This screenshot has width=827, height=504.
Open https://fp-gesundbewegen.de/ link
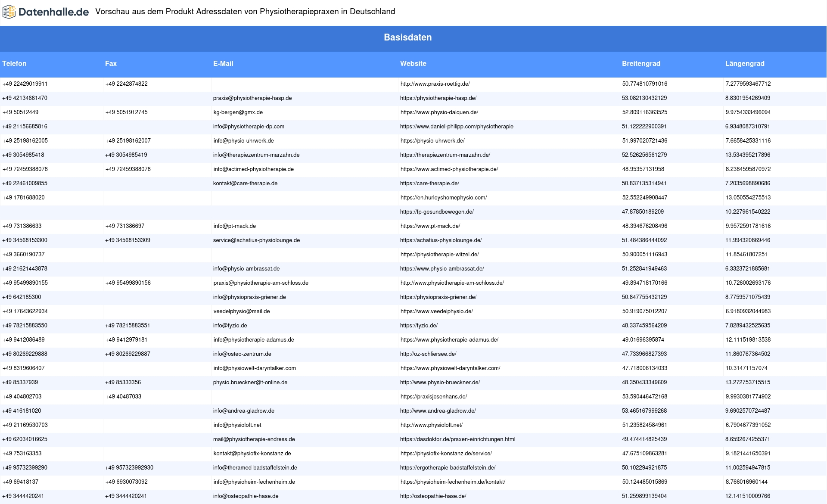coord(437,212)
